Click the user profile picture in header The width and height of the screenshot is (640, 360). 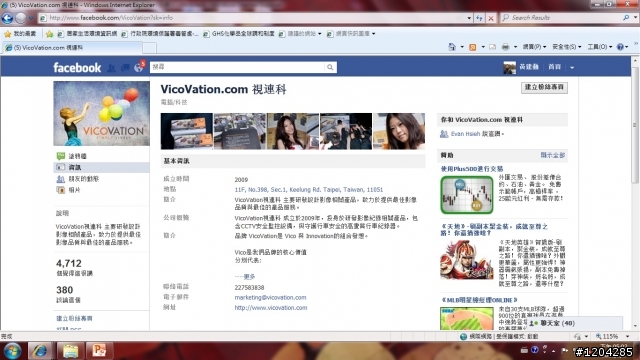click(x=509, y=67)
